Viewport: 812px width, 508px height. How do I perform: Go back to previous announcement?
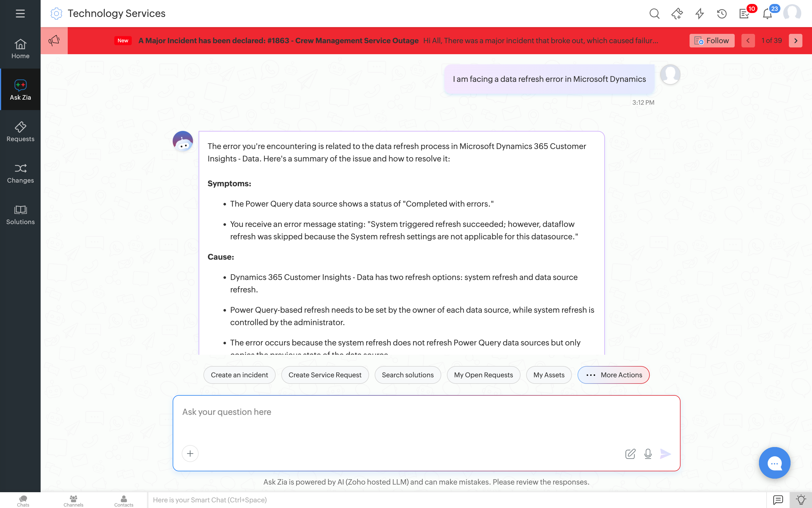coord(748,40)
